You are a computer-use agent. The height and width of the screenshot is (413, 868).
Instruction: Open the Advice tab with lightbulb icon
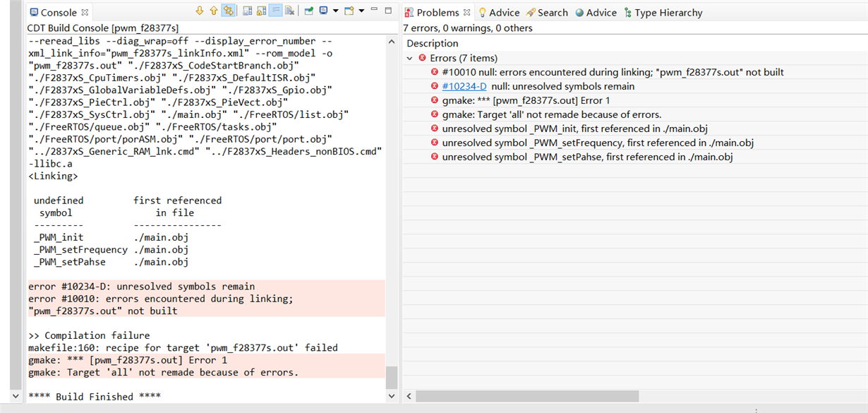coord(498,13)
